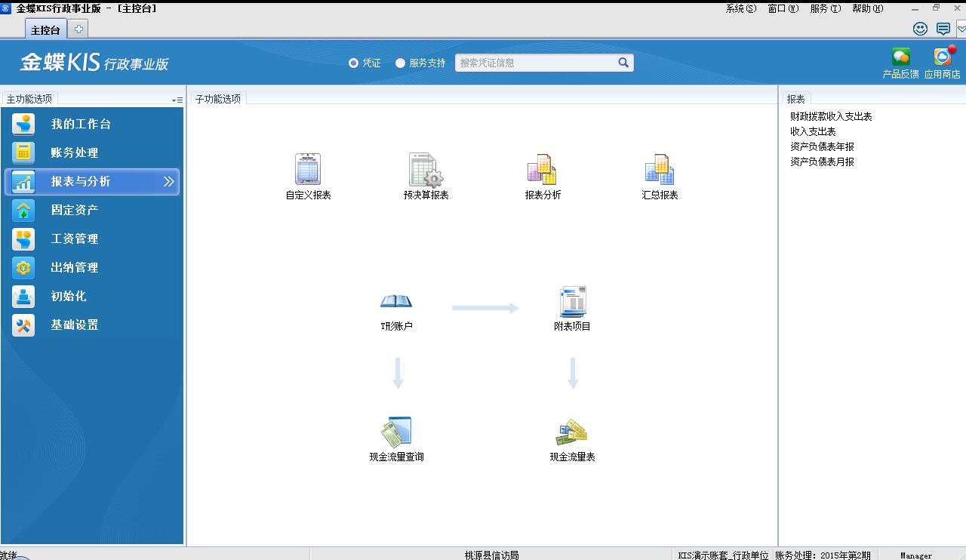The height and width of the screenshot is (560, 966).
Task: Open the 现金流量查询 icon
Action: tap(396, 432)
